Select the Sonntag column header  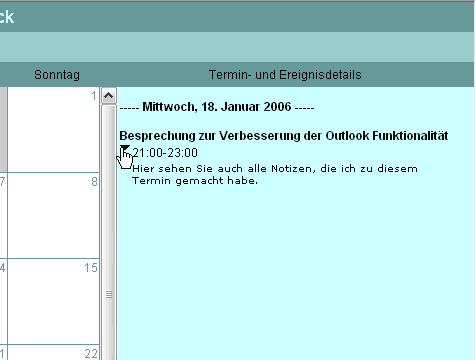(57, 75)
